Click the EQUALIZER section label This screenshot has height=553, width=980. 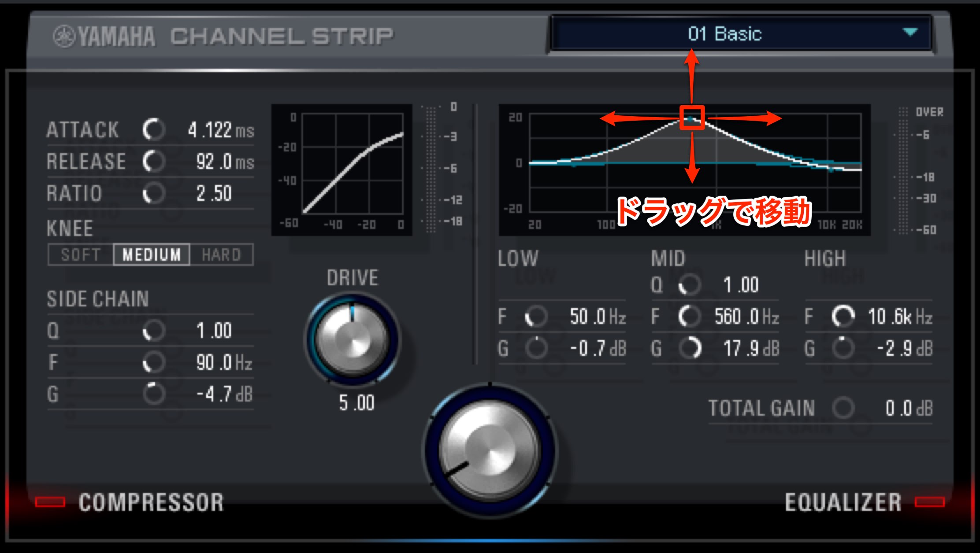pyautogui.click(x=843, y=502)
